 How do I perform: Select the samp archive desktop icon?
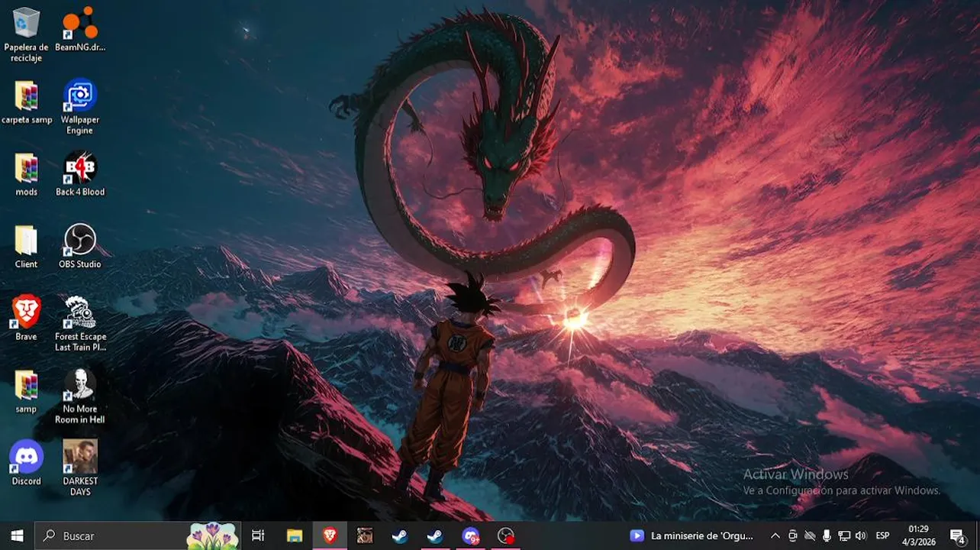coord(26,391)
